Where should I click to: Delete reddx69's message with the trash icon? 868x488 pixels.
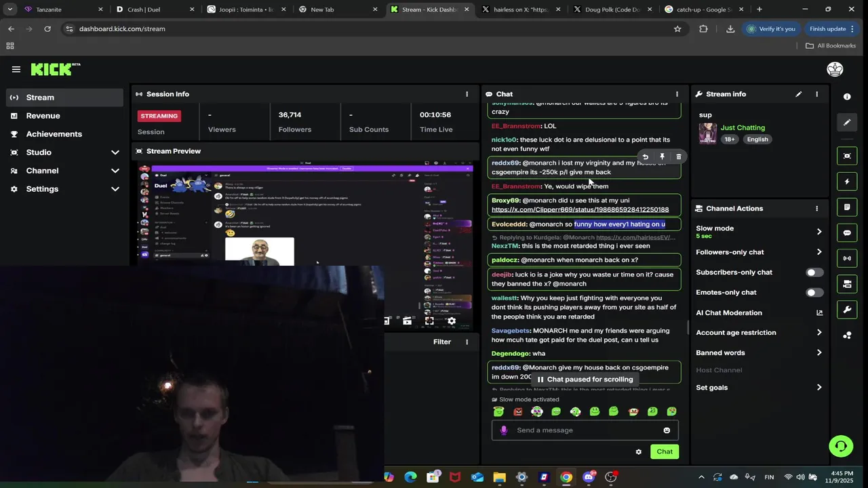[678, 157]
